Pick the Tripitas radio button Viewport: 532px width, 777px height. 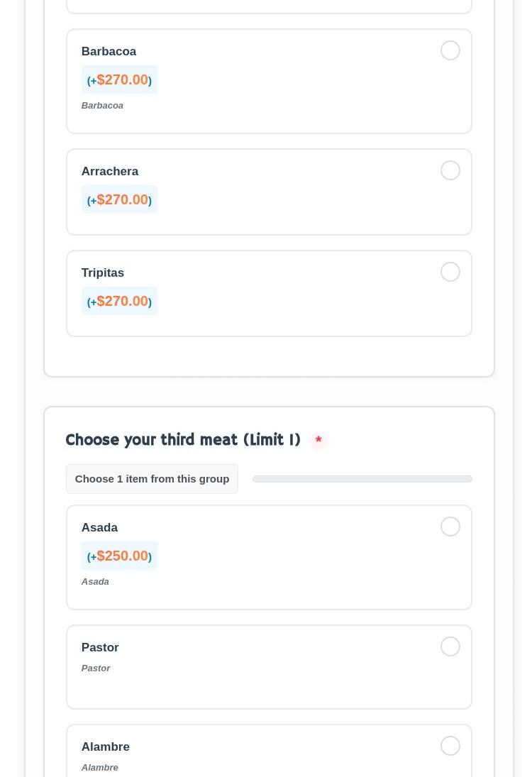[450, 272]
